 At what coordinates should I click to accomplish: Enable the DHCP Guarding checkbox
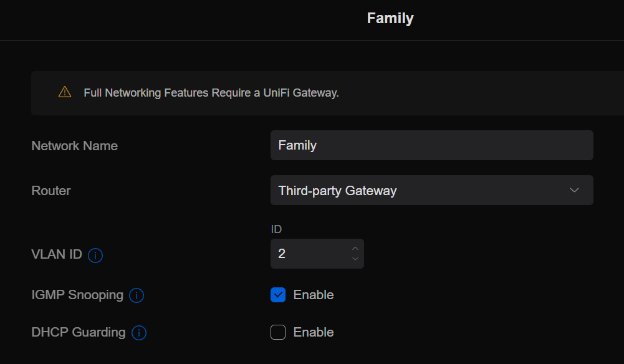pyautogui.click(x=278, y=332)
